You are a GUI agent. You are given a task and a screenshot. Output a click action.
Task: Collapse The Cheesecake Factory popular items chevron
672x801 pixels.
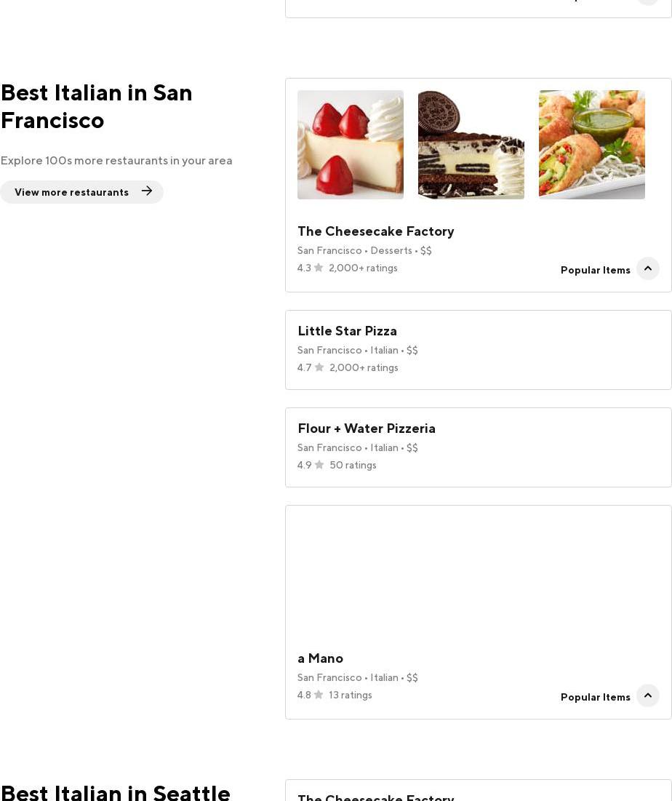click(x=647, y=268)
